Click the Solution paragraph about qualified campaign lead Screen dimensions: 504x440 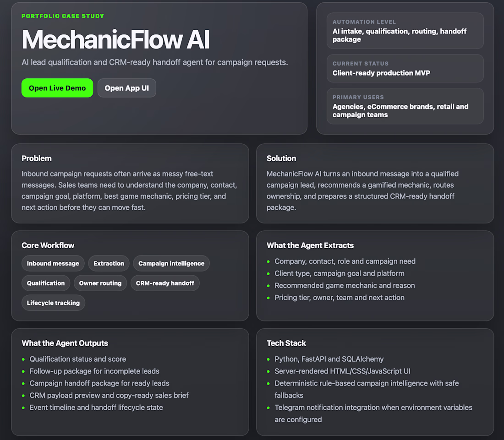pyautogui.click(x=362, y=190)
